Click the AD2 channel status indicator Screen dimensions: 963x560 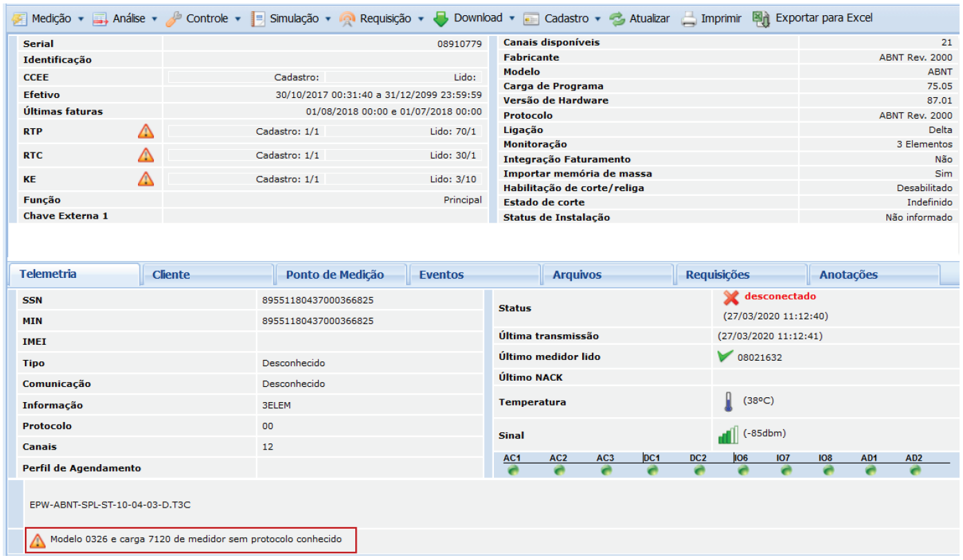tap(915, 470)
